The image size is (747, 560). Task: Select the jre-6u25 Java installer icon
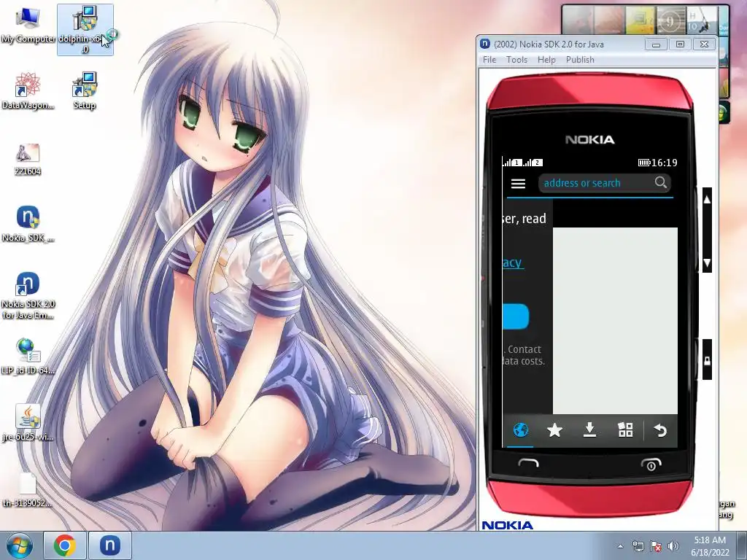[x=28, y=423]
